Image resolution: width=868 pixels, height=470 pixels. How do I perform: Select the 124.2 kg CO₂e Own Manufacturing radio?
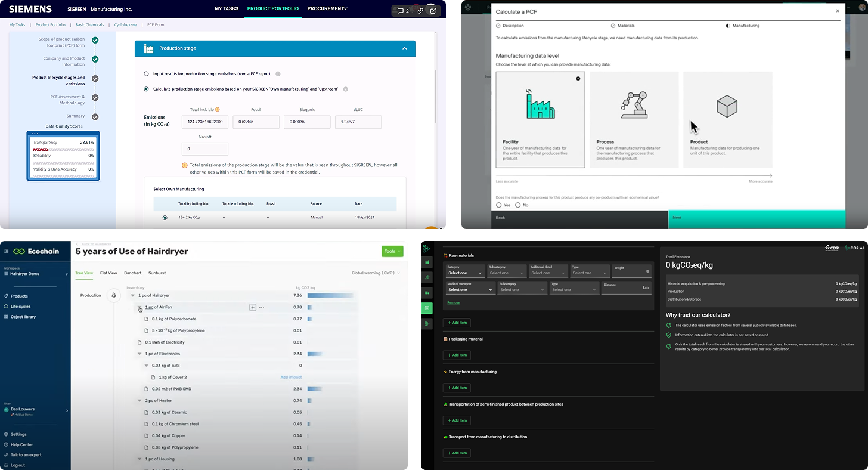tap(165, 218)
